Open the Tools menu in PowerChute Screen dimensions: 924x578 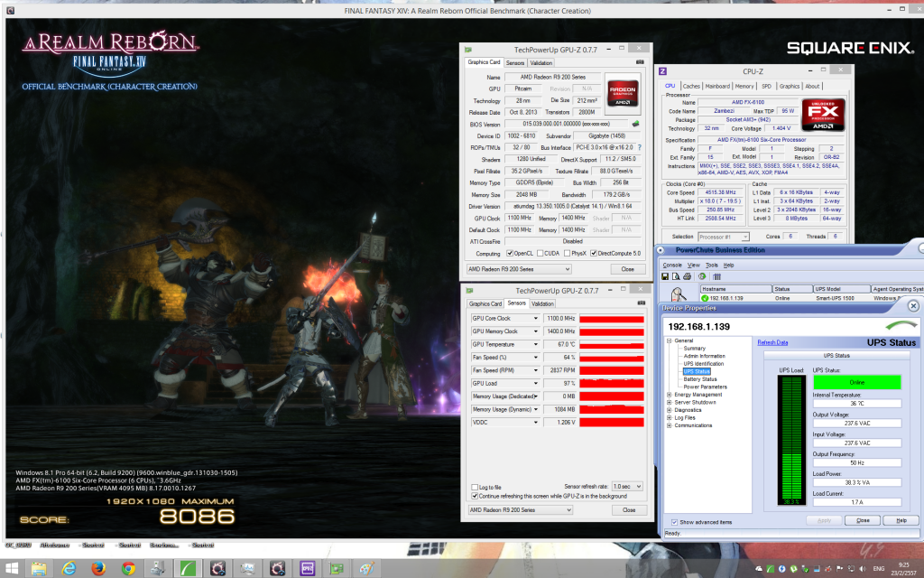712,266
